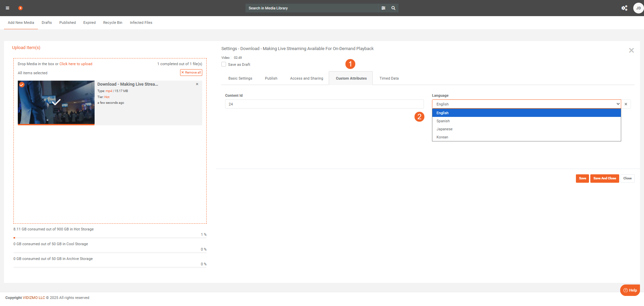The image size is (644, 306).
Task: Open the settings gears icon
Action: click(x=624, y=8)
